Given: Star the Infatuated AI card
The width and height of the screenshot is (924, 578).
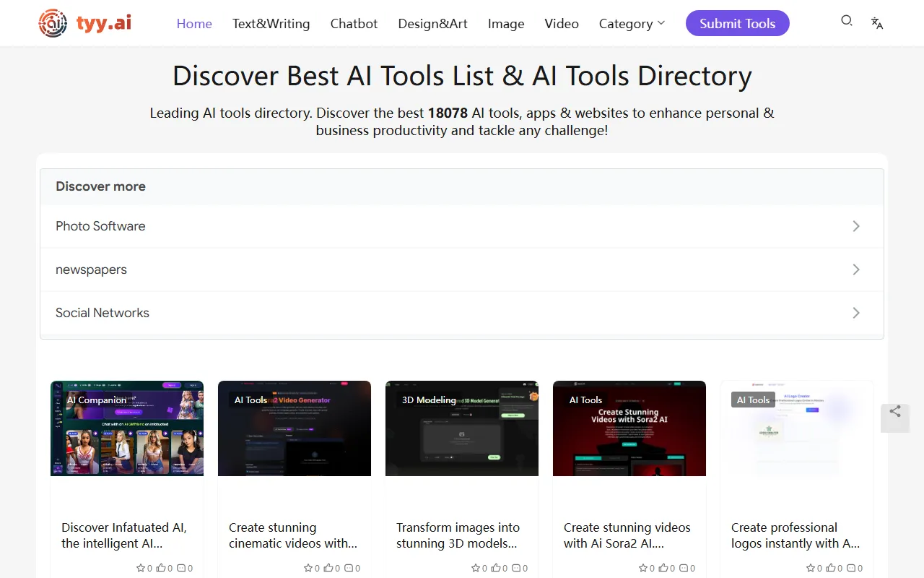Looking at the screenshot, I should [x=140, y=568].
